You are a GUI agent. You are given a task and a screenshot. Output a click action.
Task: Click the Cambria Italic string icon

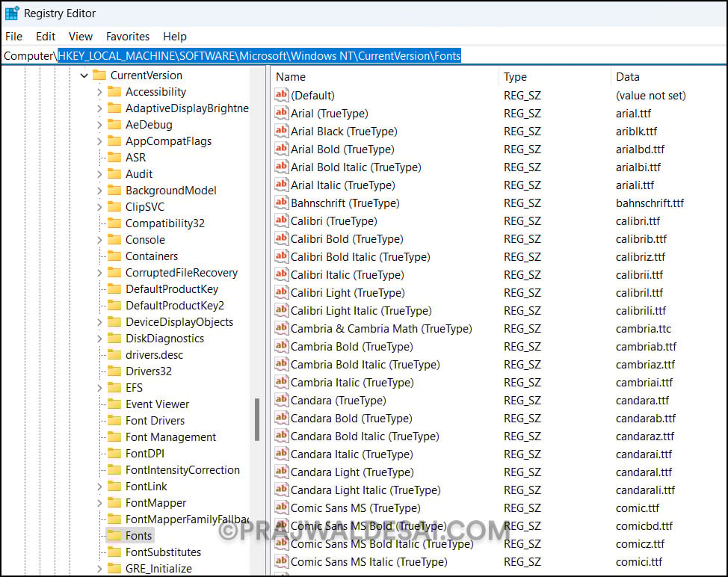click(x=281, y=382)
